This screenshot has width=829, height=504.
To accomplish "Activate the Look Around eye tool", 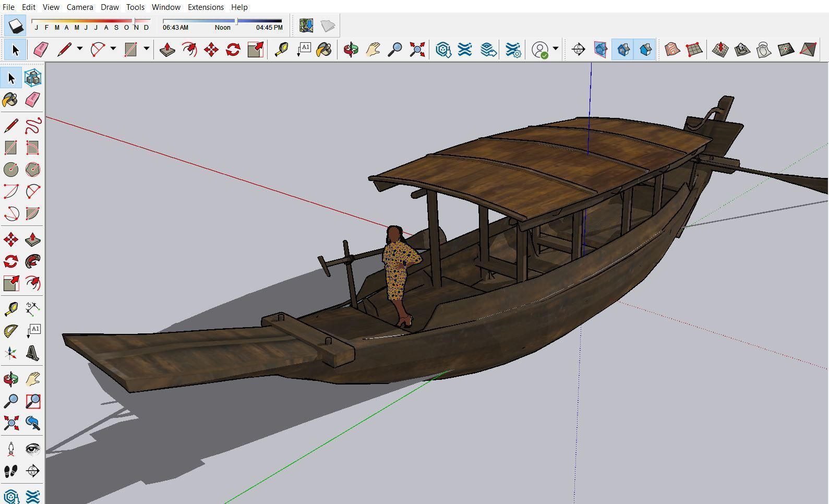I will tap(33, 449).
